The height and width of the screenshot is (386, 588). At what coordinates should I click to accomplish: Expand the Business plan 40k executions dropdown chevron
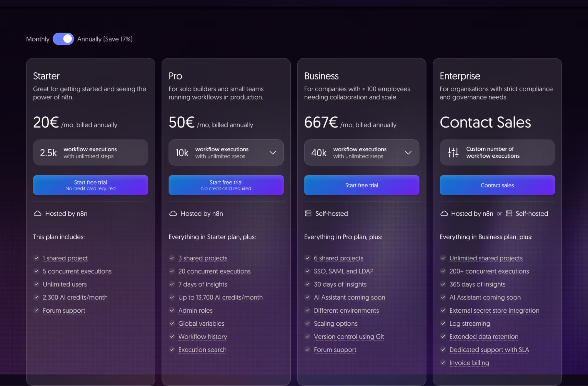point(408,153)
